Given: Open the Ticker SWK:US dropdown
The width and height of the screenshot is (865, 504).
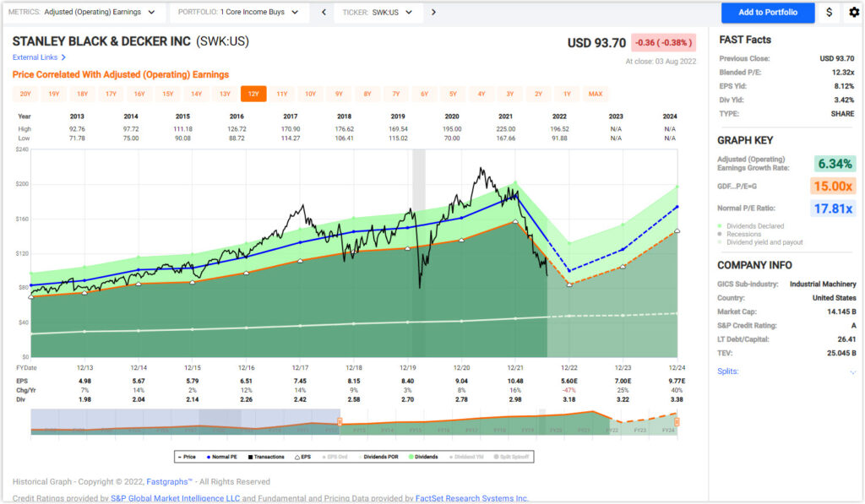Looking at the screenshot, I should (x=378, y=12).
